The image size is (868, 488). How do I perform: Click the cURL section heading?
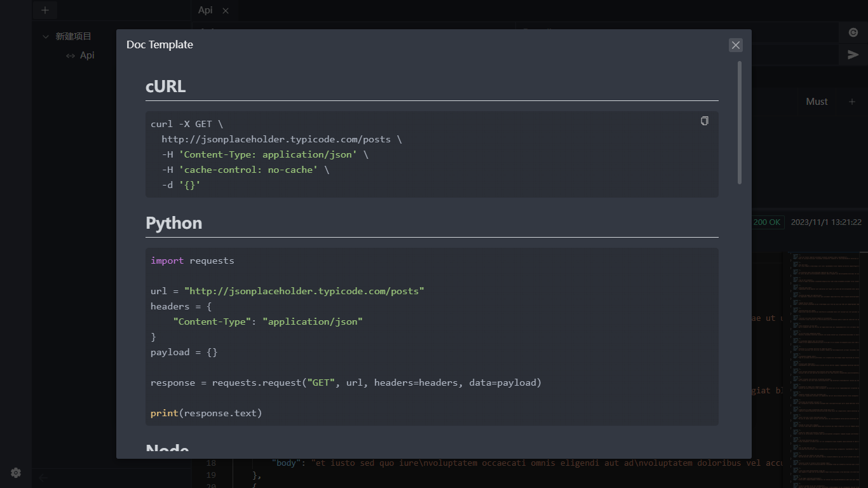(x=165, y=86)
